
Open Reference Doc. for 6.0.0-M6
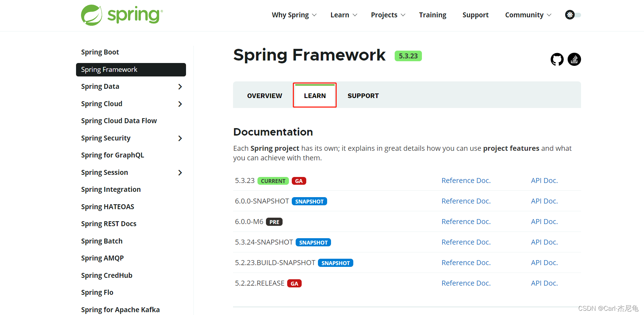[x=466, y=222]
